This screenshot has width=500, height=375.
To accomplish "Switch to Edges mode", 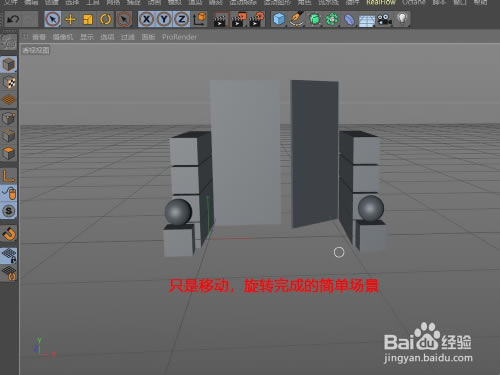I will 9,136.
